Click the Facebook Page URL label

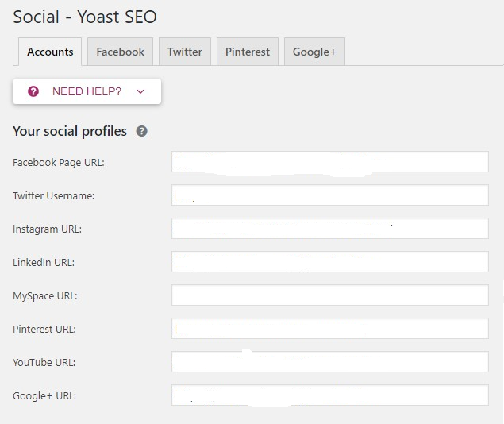(x=59, y=163)
